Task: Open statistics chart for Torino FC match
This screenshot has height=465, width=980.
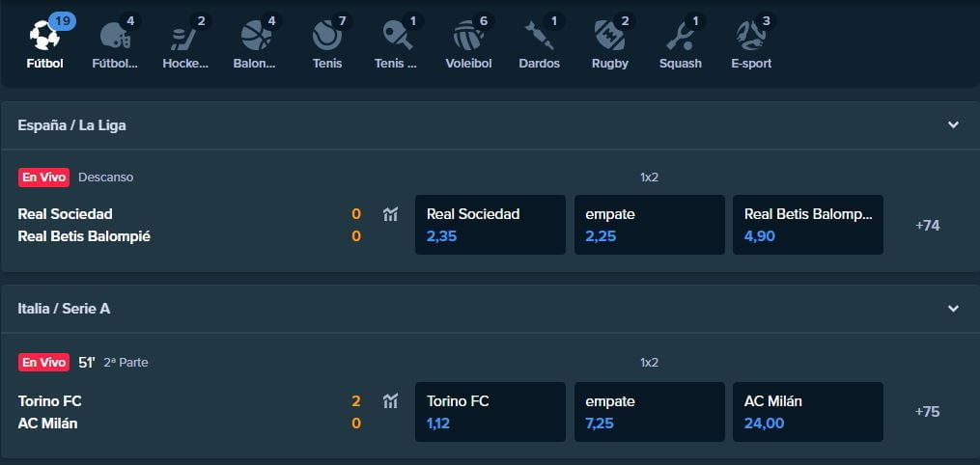Action: (390, 401)
